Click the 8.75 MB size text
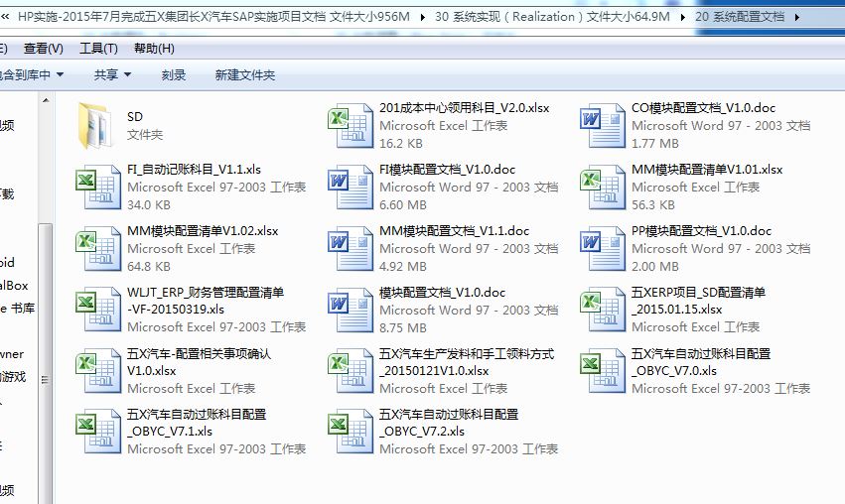The height and width of the screenshot is (504, 845). (x=403, y=328)
